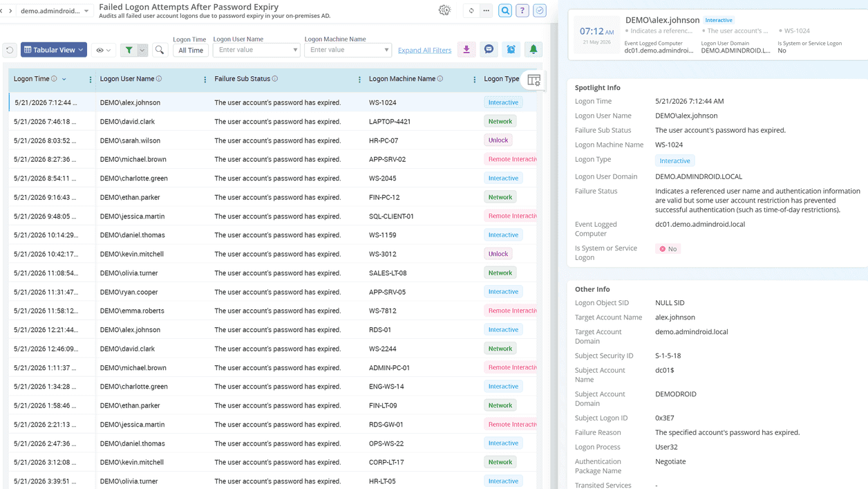The height and width of the screenshot is (489, 868).
Task: Click the Network badge in WS-2244 row
Action: point(500,349)
